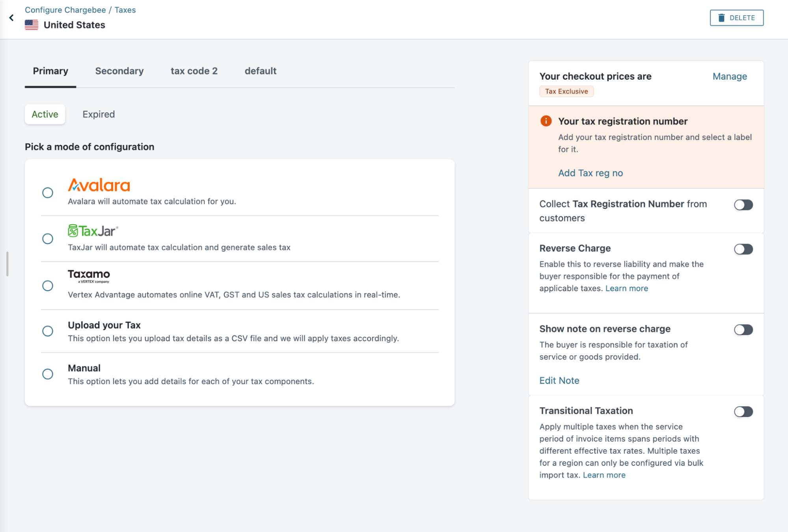Click the Taxes breadcrumb link

125,10
